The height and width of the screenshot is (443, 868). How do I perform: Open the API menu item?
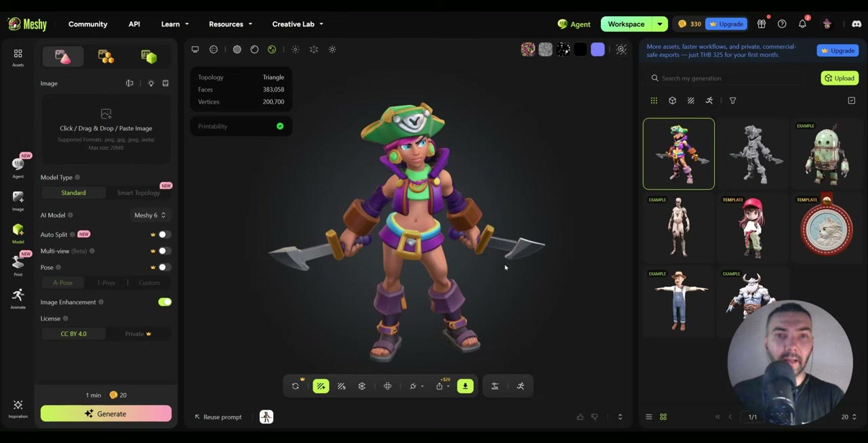click(134, 24)
